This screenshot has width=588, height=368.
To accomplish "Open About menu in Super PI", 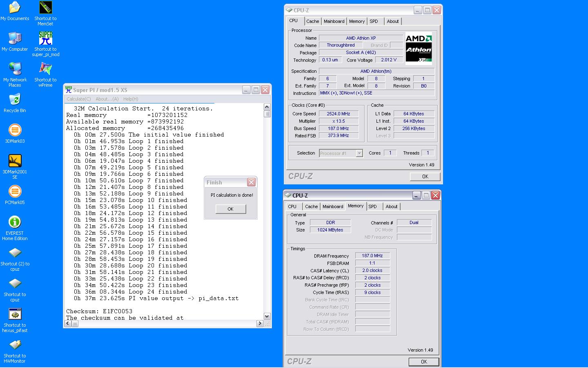I will [x=107, y=99].
